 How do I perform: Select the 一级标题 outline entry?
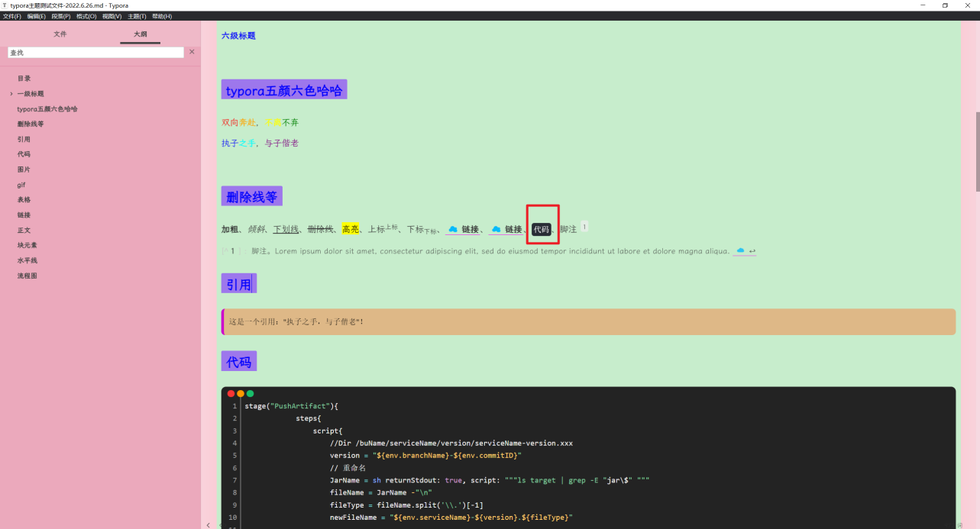(31, 94)
